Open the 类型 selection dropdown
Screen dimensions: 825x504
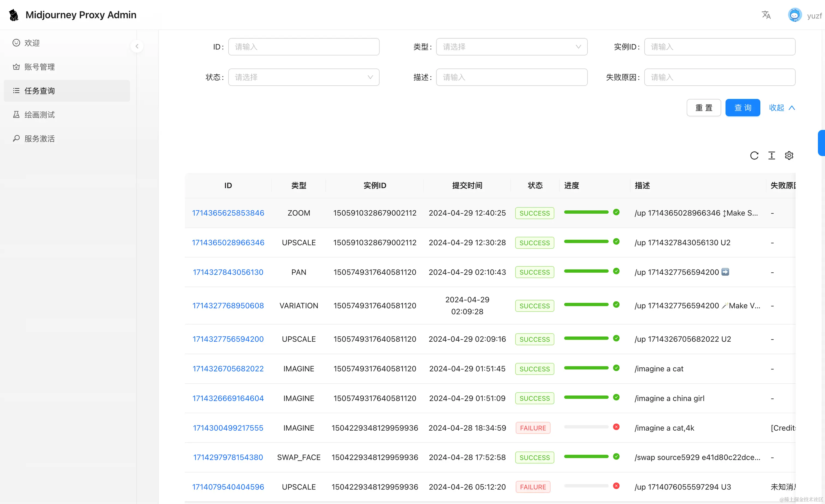point(512,47)
